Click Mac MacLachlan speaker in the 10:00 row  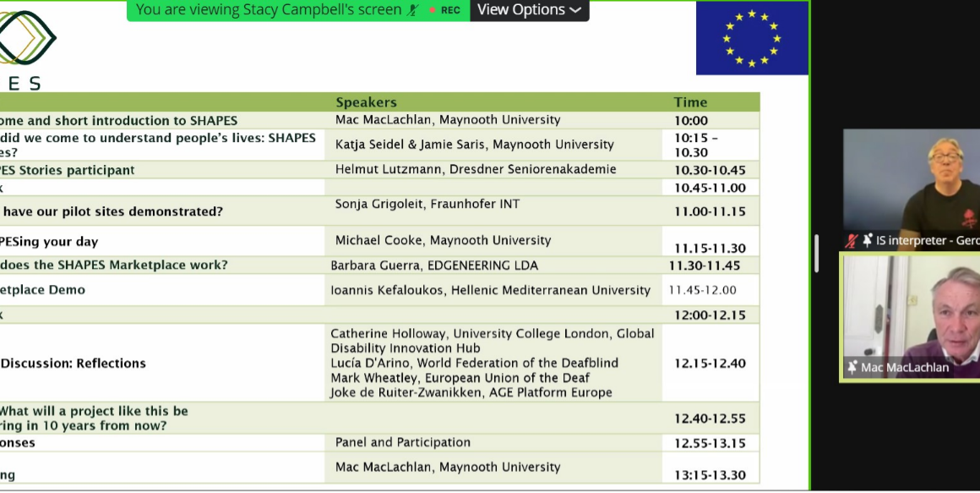pyautogui.click(x=448, y=119)
